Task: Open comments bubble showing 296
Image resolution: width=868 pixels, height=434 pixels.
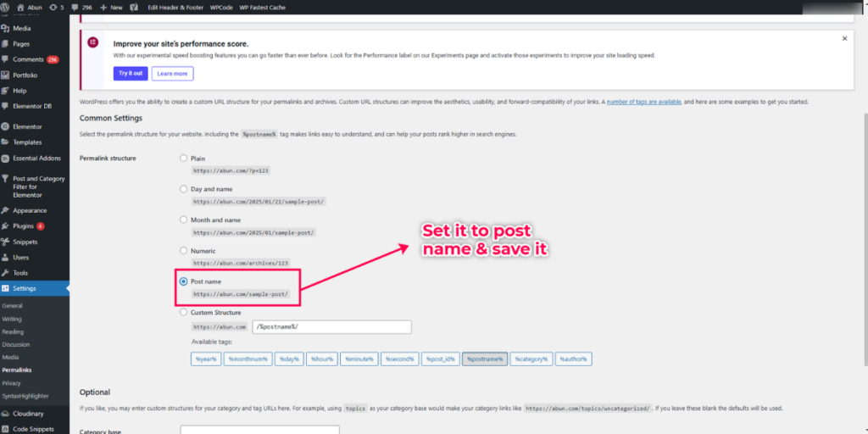Action: (x=75, y=8)
